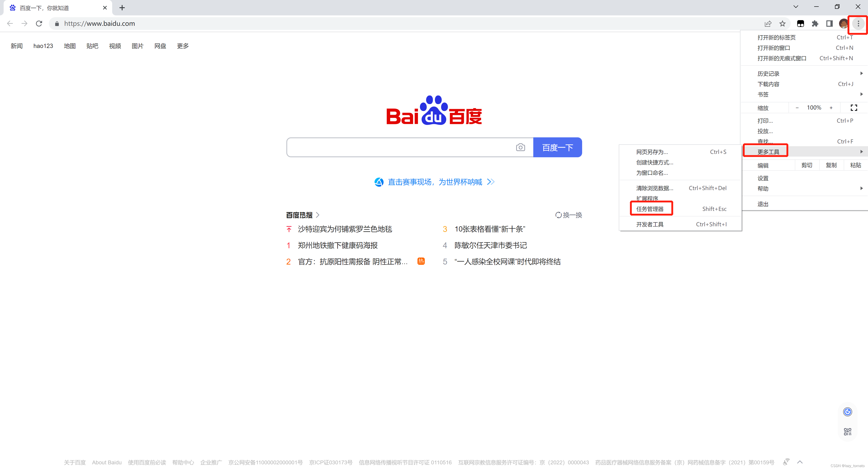Open the 贴吧 navigation link
The height and width of the screenshot is (470, 868).
(x=92, y=46)
